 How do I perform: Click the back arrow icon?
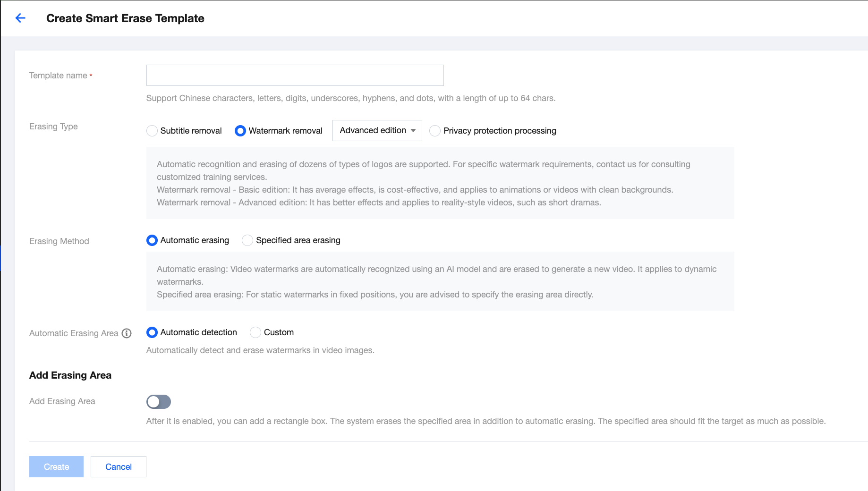tap(20, 18)
